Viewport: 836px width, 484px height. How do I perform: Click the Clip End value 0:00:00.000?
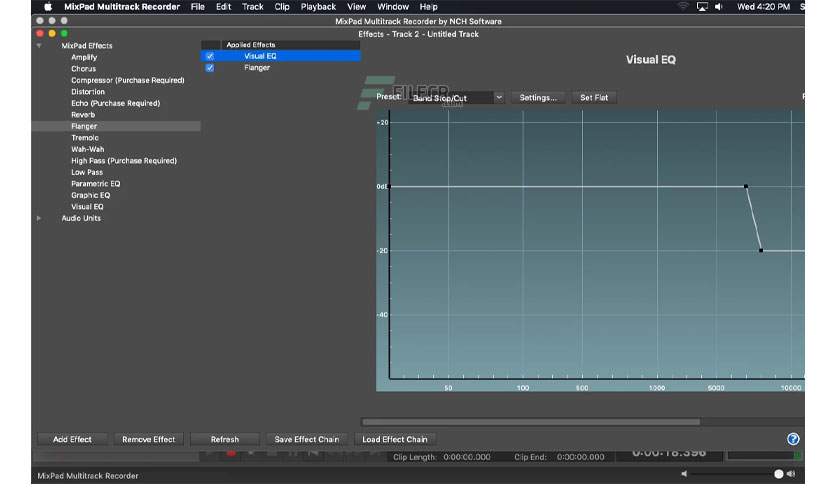click(x=581, y=457)
